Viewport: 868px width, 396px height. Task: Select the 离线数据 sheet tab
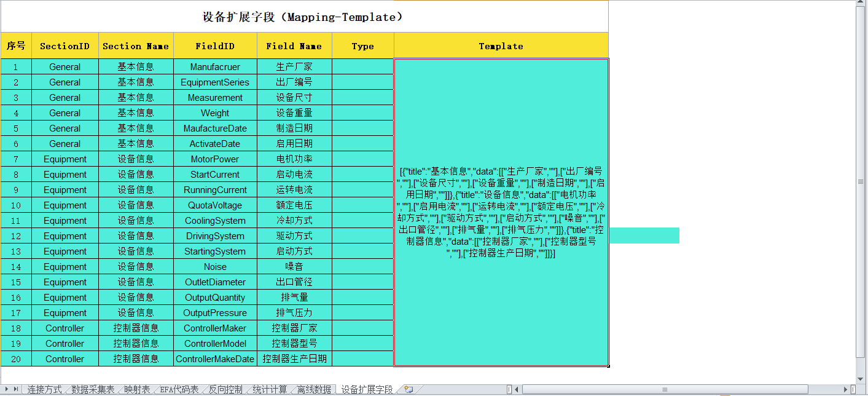[314, 389]
